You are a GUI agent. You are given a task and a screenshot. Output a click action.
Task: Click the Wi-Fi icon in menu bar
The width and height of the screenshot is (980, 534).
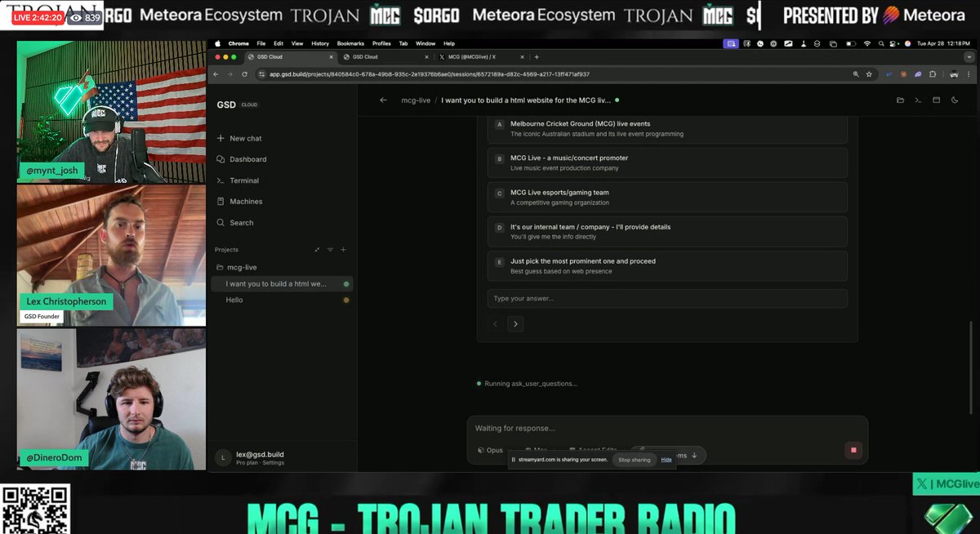[x=866, y=43]
